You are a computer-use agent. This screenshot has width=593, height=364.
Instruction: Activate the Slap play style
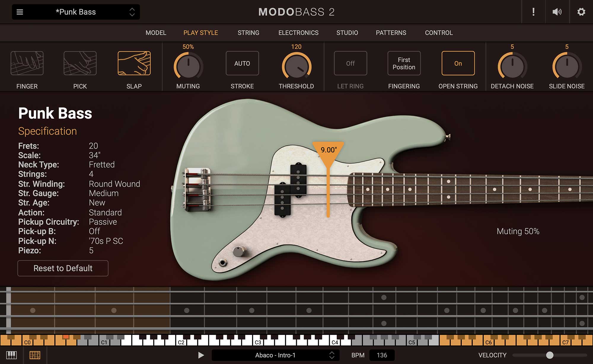click(x=134, y=63)
